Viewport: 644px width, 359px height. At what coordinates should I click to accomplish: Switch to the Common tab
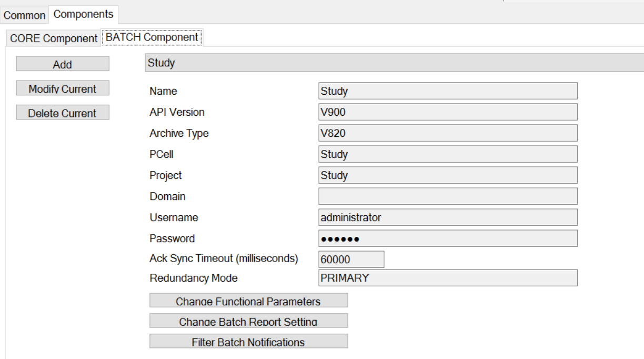click(x=24, y=15)
